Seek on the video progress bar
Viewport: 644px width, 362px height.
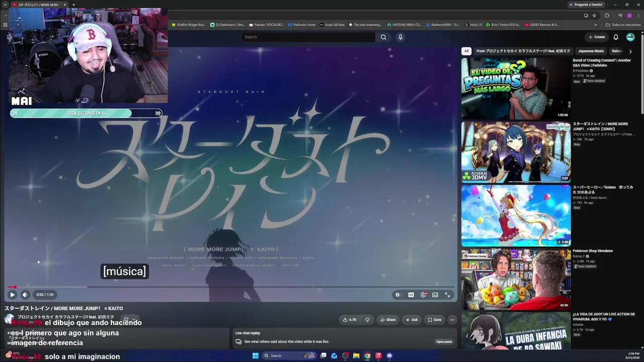[x=232, y=287]
